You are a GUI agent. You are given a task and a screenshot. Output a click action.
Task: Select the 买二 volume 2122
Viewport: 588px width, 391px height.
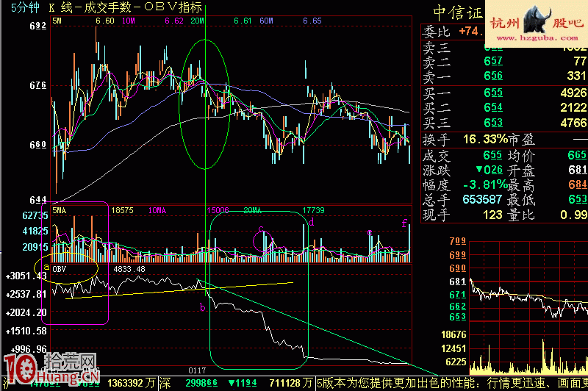point(573,107)
